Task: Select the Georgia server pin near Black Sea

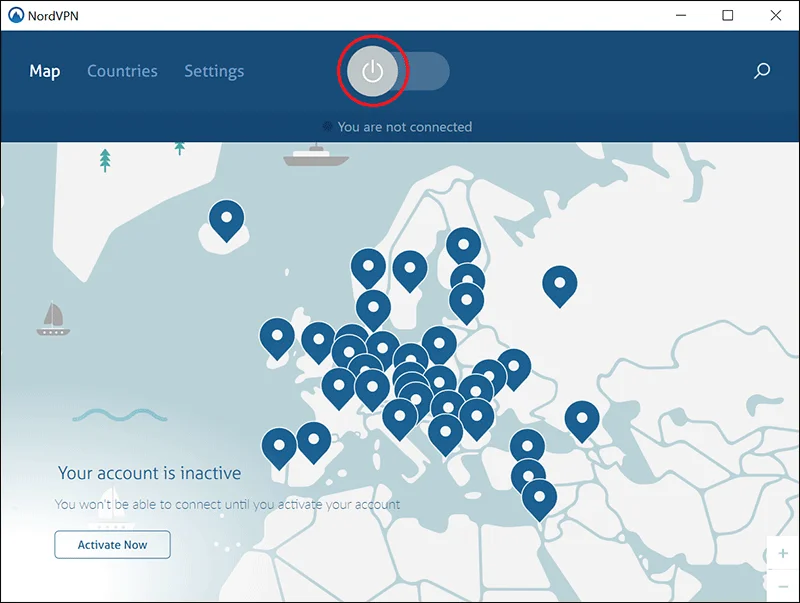Action: [x=582, y=421]
